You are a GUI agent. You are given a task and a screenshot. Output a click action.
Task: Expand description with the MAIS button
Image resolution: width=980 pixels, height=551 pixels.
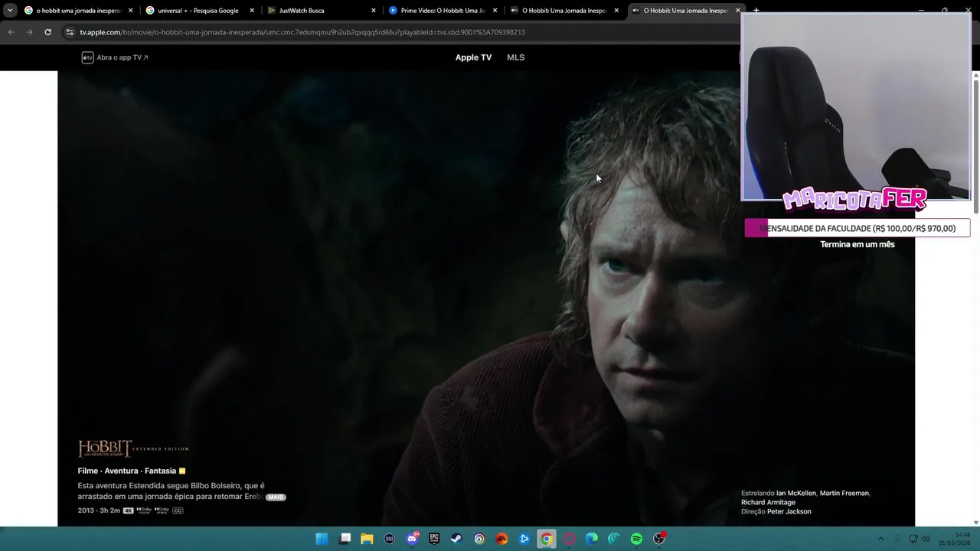[x=276, y=497]
